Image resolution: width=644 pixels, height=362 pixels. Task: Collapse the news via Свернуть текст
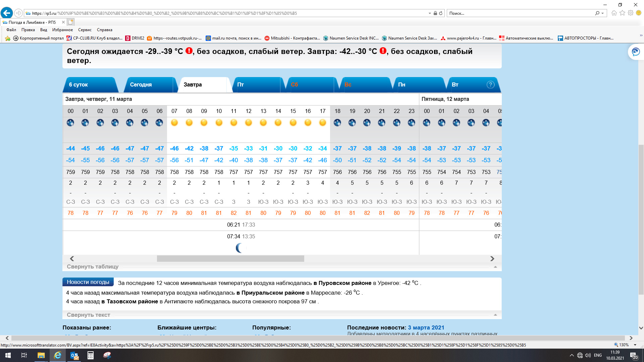click(x=88, y=315)
